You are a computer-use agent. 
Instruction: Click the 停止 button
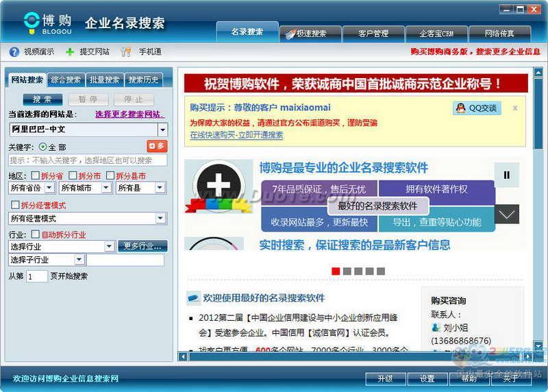coord(134,99)
